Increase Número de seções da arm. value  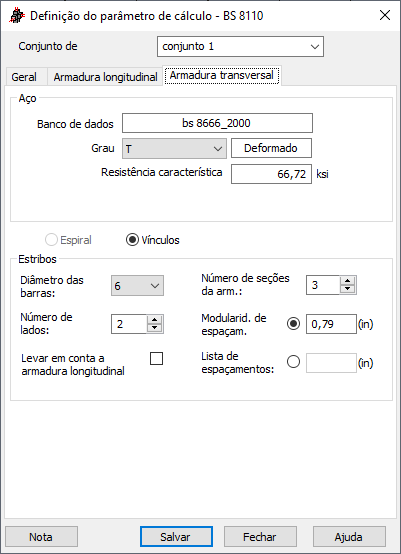pos(348,281)
